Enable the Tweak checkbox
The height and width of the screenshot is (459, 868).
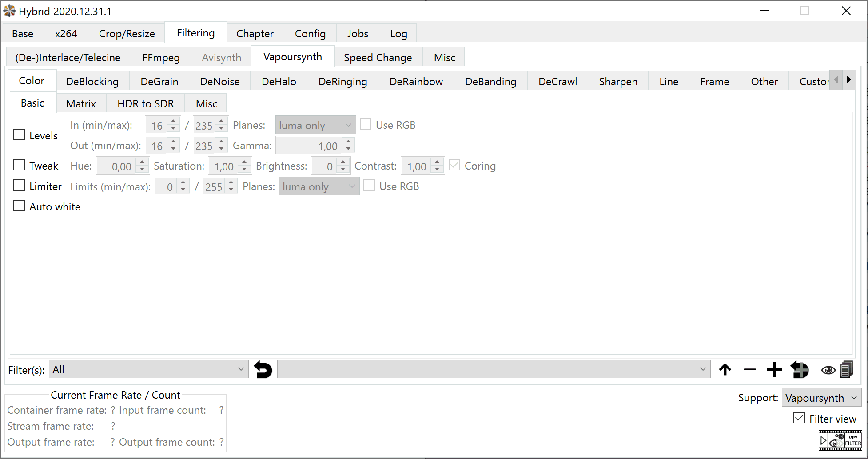(19, 165)
